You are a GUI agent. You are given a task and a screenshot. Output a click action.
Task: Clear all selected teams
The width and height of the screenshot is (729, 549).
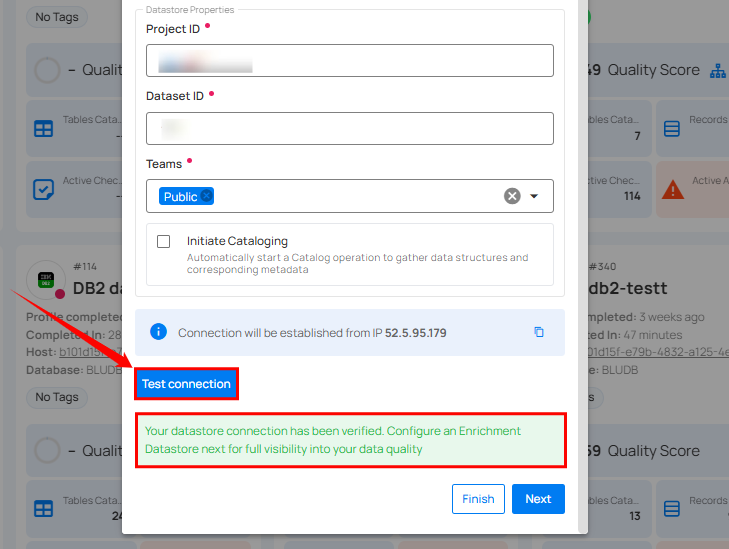[512, 196]
